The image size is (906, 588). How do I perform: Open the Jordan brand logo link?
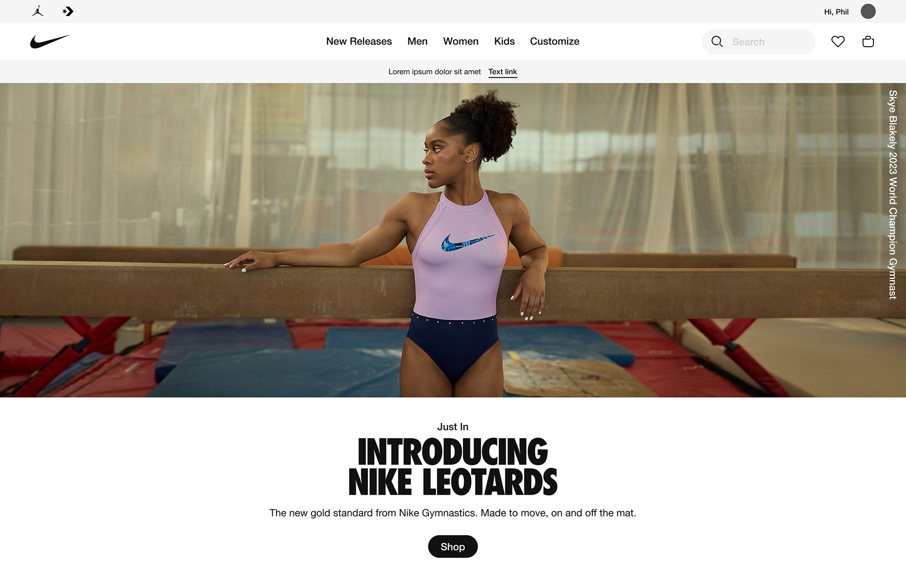38,11
